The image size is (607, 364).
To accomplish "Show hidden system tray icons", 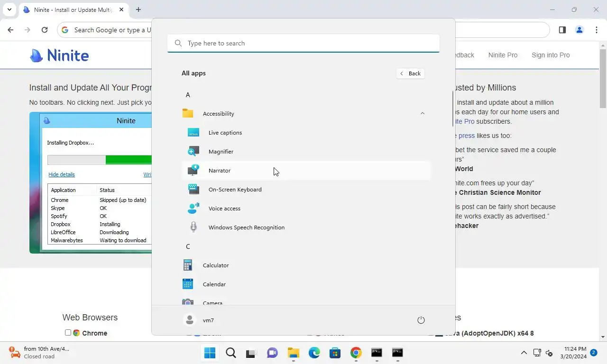I will click(x=524, y=353).
